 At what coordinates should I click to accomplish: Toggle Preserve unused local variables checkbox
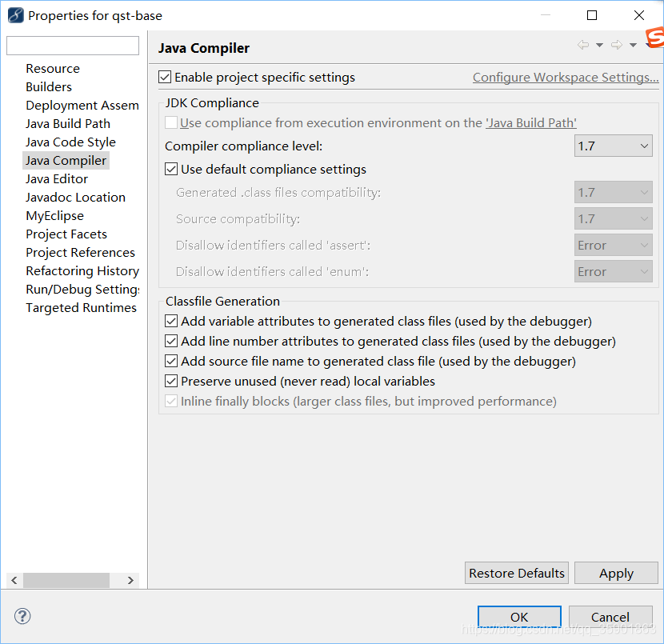171,382
